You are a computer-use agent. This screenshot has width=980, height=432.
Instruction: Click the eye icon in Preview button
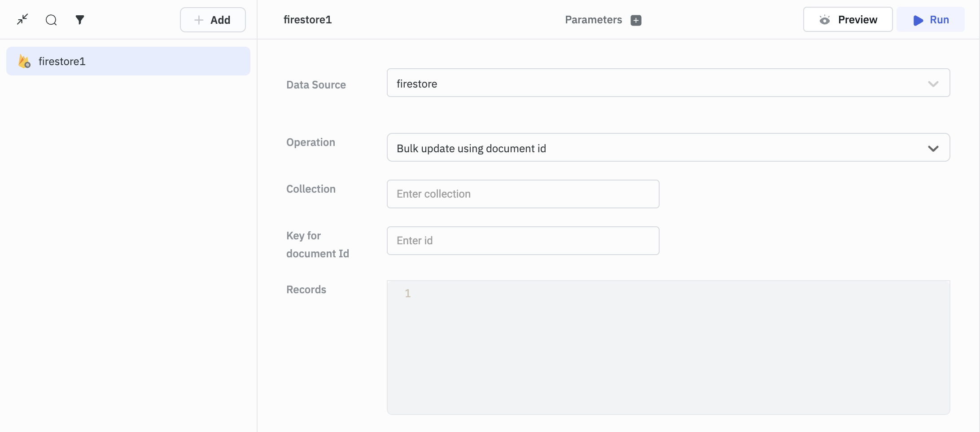[824, 20]
